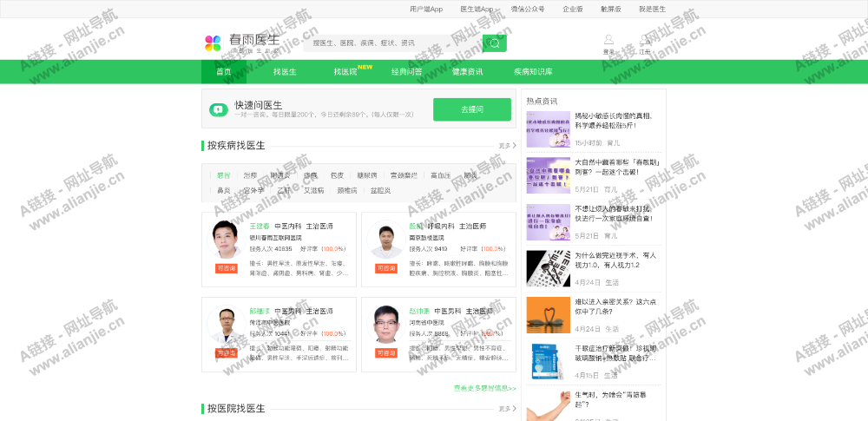This screenshot has height=421, width=868.
Task: Select the 湿疹 disease tag
Action: click(x=251, y=175)
